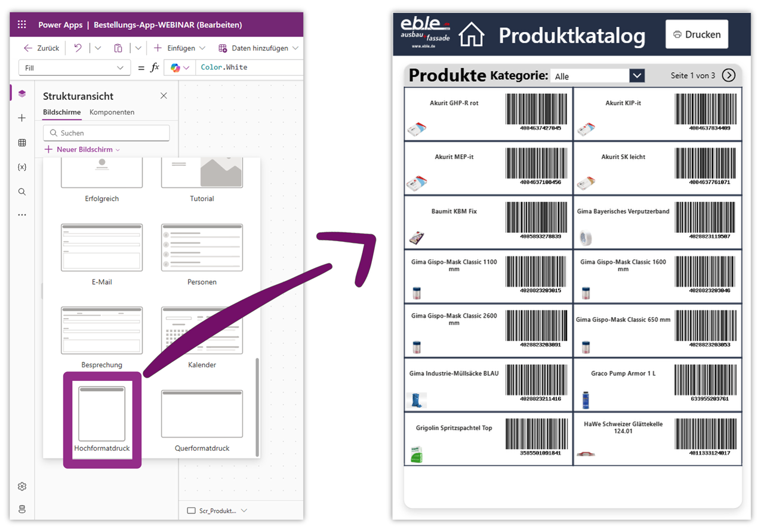Click the Seite 1 von 3 page label
The width and height of the screenshot is (764, 532).
point(693,76)
